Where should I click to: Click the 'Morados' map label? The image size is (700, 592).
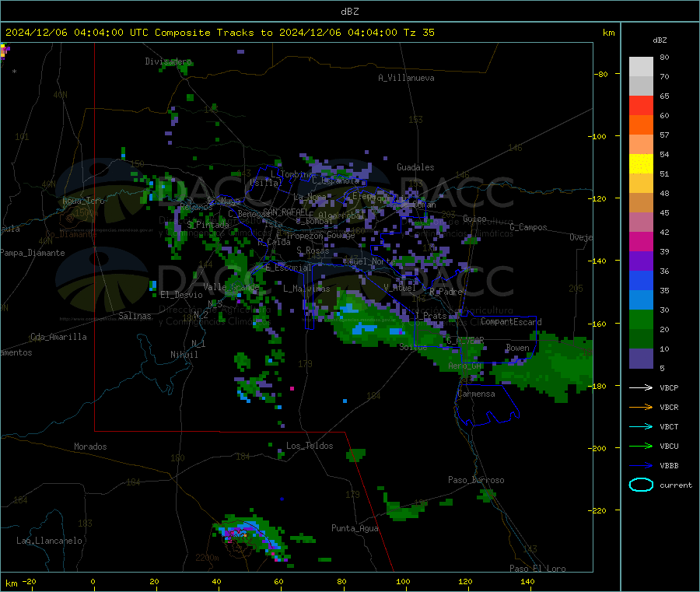click(91, 447)
